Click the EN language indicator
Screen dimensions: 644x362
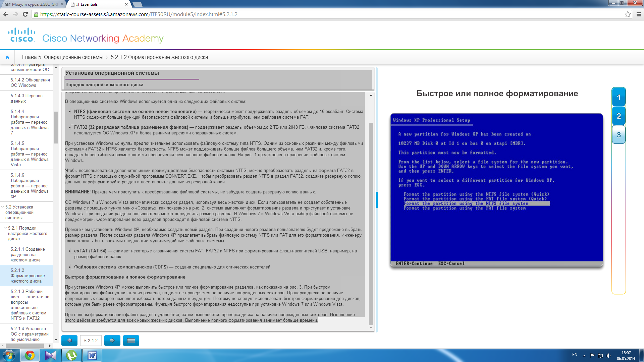tap(575, 355)
